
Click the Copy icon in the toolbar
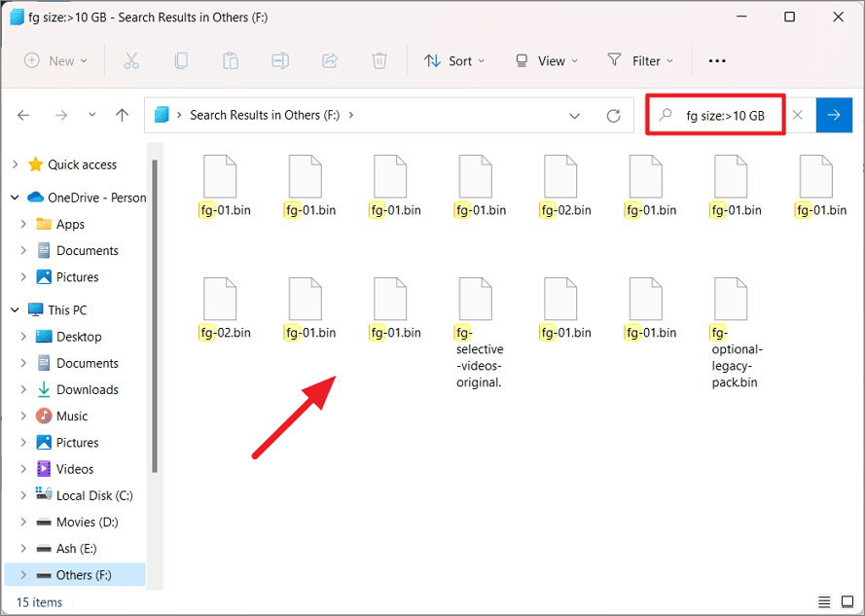pyautogui.click(x=181, y=60)
